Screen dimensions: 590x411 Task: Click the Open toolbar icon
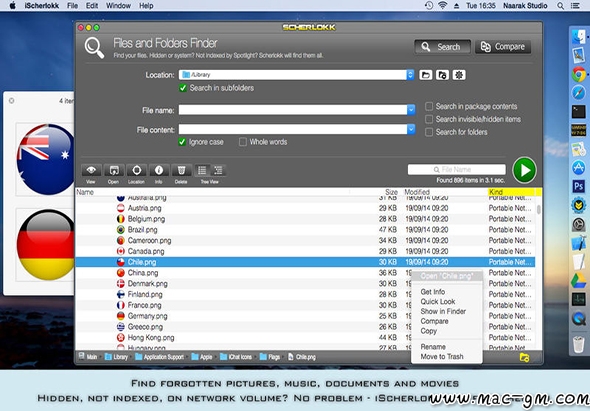coord(114,170)
